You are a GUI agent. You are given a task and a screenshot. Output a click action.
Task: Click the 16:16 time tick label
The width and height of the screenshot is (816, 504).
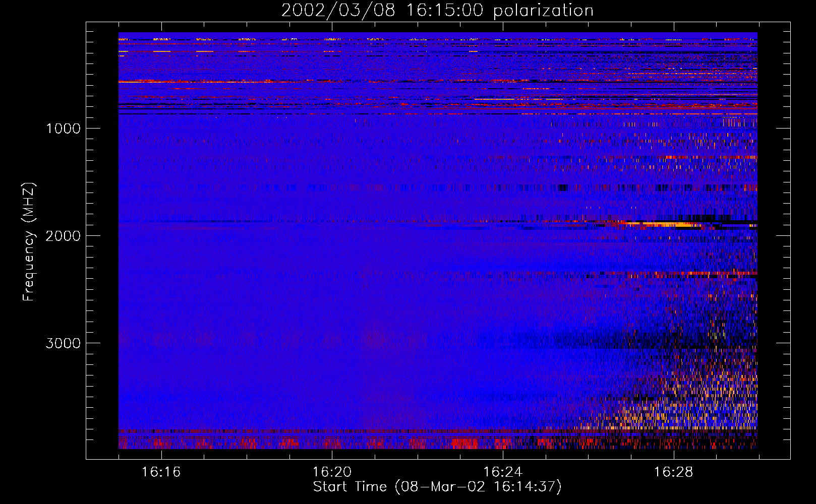click(x=161, y=472)
